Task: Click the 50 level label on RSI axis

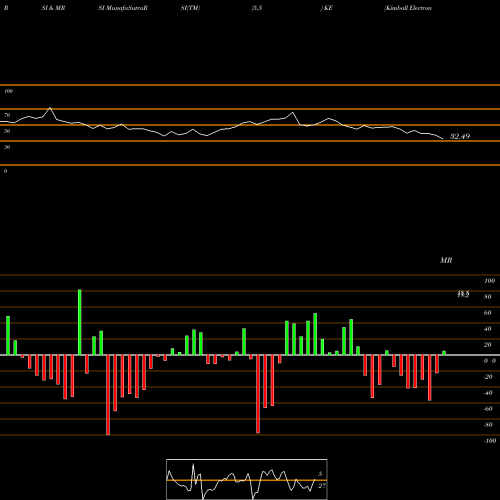Action: pos(7,131)
